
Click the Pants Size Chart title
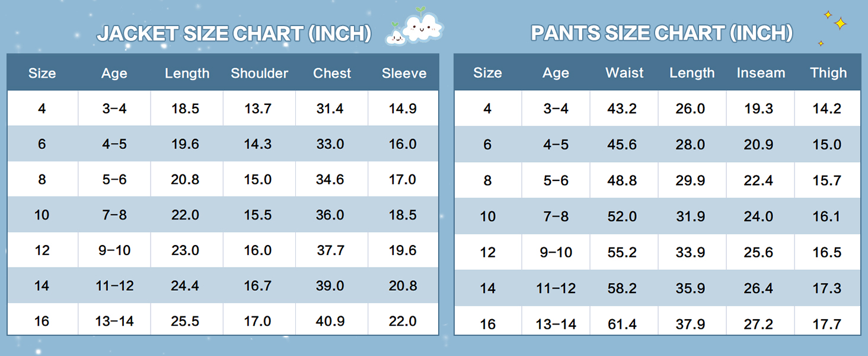coord(662,33)
